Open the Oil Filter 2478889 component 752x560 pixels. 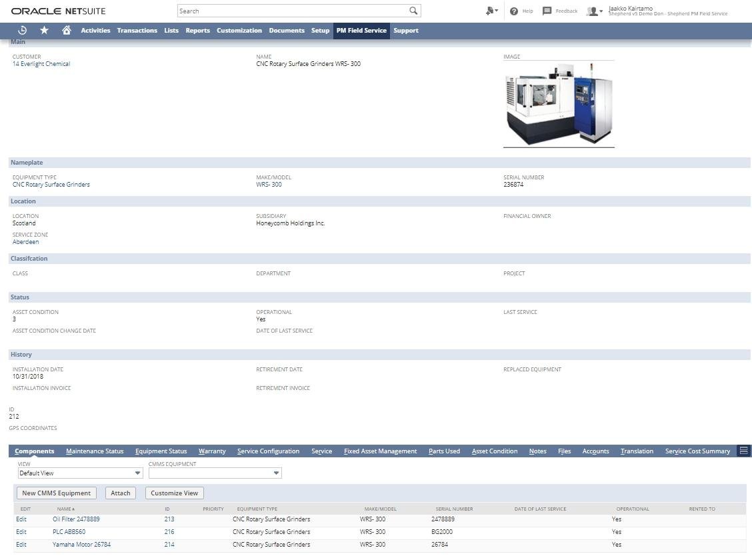[76, 519]
